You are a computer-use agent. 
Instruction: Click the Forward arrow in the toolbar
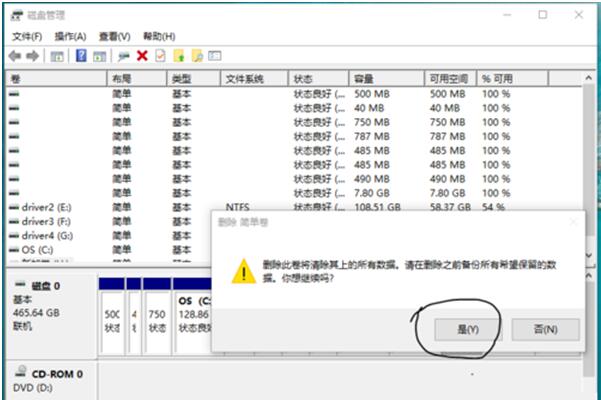coord(32,56)
